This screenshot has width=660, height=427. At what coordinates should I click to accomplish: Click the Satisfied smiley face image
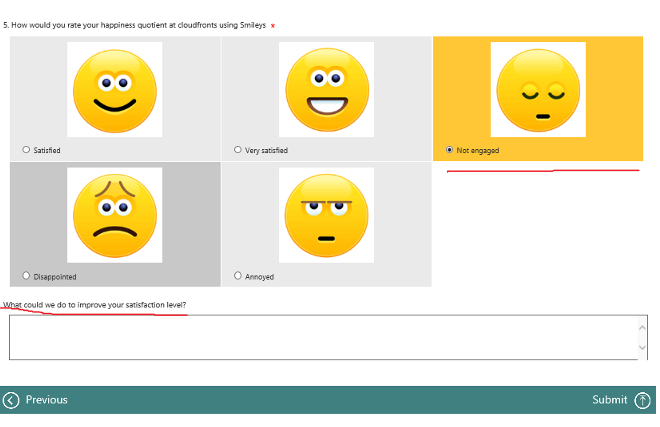(114, 89)
